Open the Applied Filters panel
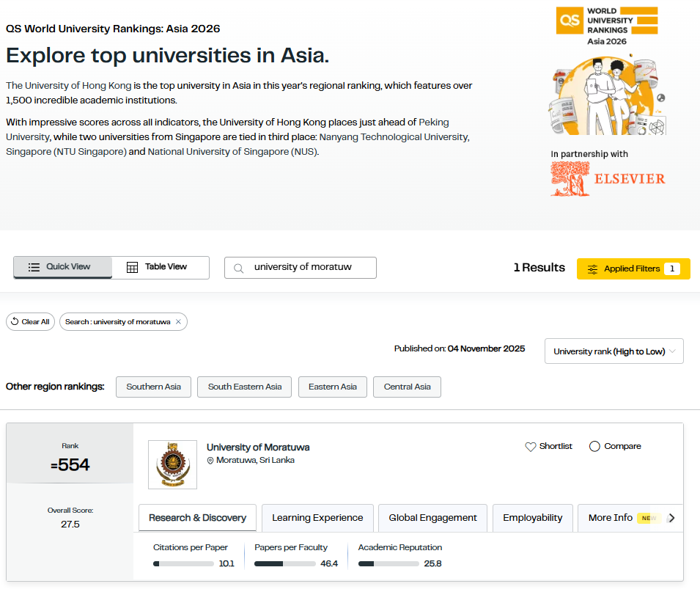Viewport: 700px width, 592px height. (633, 269)
